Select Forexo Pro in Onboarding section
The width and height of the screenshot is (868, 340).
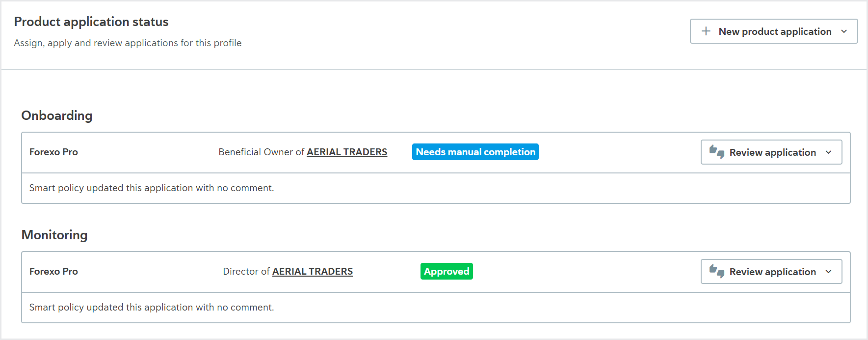tap(53, 152)
